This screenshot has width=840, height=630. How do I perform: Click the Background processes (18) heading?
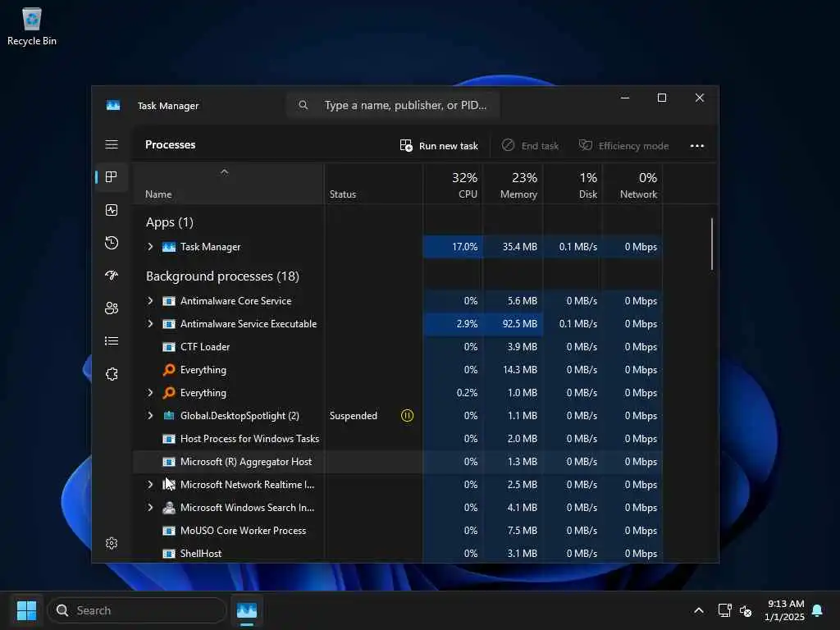222,276
